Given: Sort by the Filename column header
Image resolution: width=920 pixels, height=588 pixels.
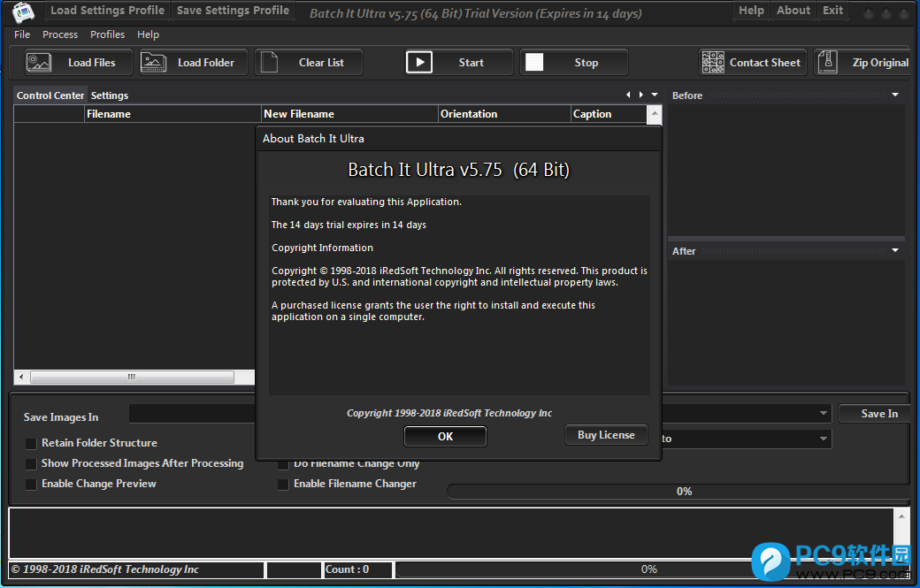Looking at the screenshot, I should (x=172, y=114).
